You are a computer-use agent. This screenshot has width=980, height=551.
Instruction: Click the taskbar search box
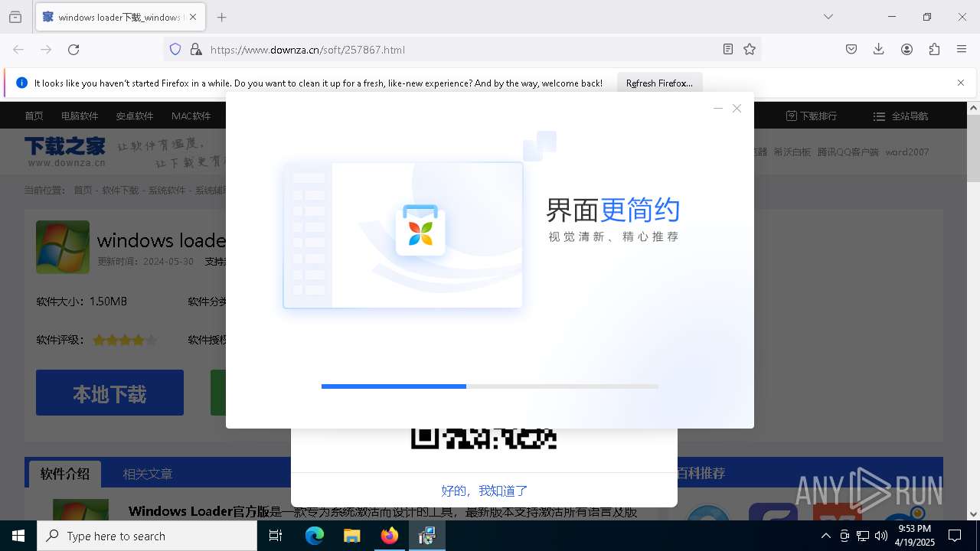pos(147,536)
